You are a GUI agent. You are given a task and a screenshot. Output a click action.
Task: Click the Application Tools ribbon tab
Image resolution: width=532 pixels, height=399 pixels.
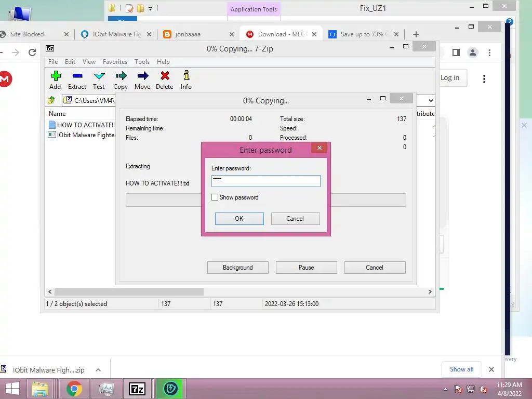click(x=254, y=9)
